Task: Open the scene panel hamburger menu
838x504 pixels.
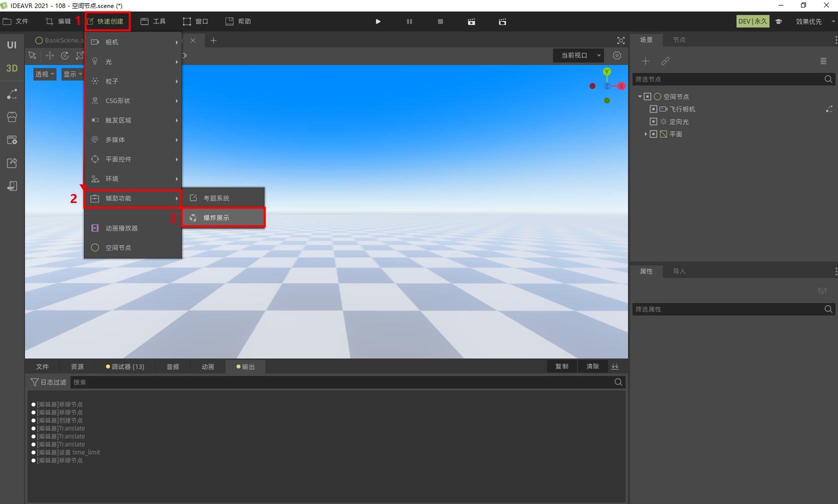Action: (x=823, y=61)
